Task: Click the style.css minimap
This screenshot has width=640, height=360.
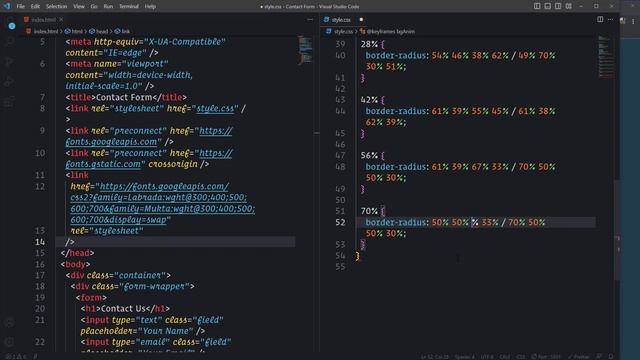Action: pos(606,56)
